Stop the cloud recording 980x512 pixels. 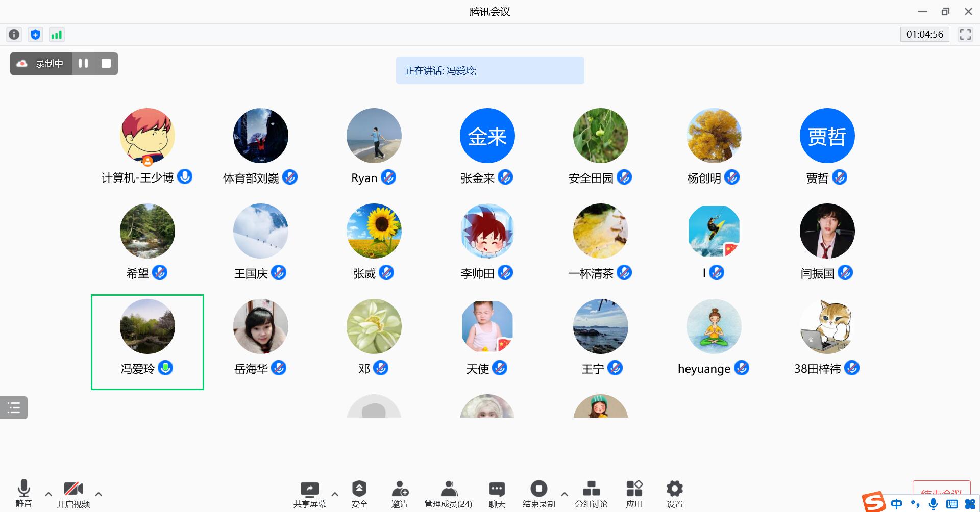106,63
